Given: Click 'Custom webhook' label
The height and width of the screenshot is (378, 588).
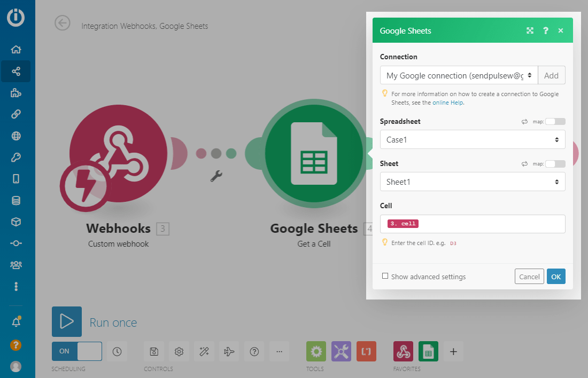Looking at the screenshot, I should (119, 244).
